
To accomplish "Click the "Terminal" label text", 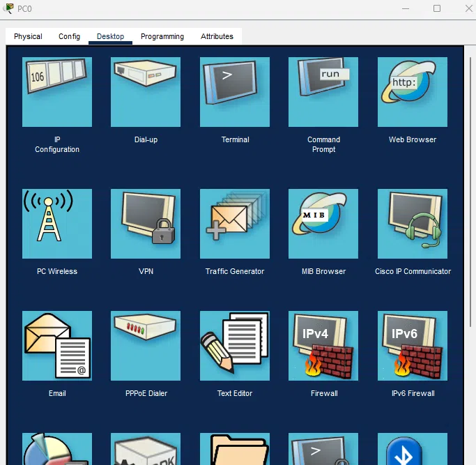I will click(x=235, y=139).
